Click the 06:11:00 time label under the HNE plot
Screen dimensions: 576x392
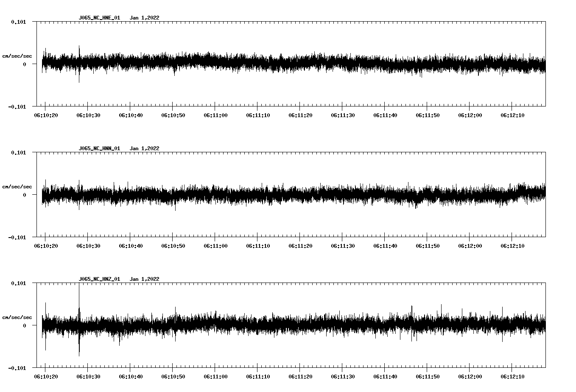[x=215, y=115]
